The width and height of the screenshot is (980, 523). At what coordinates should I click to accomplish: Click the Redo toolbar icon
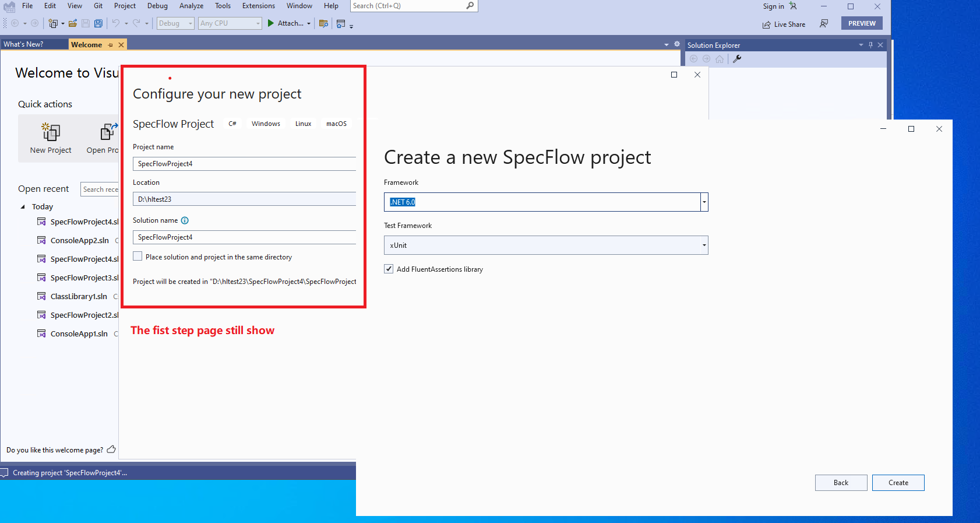point(136,23)
